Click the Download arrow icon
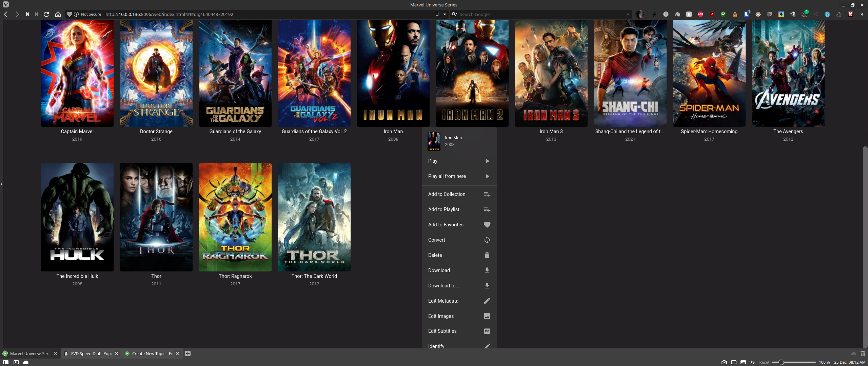Image resolution: width=868 pixels, height=366 pixels. tap(487, 270)
